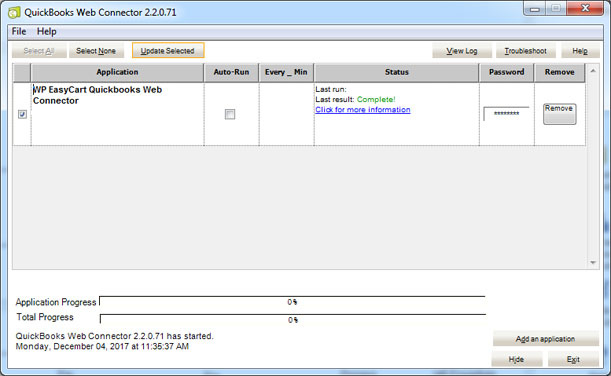Click the Hide button
The width and height of the screenshot is (611, 376).
tap(516, 359)
